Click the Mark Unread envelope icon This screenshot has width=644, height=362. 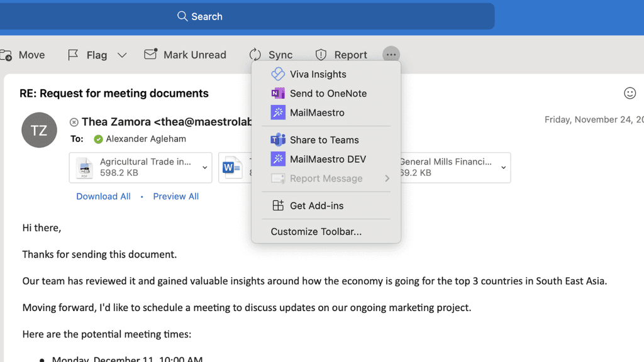click(151, 55)
